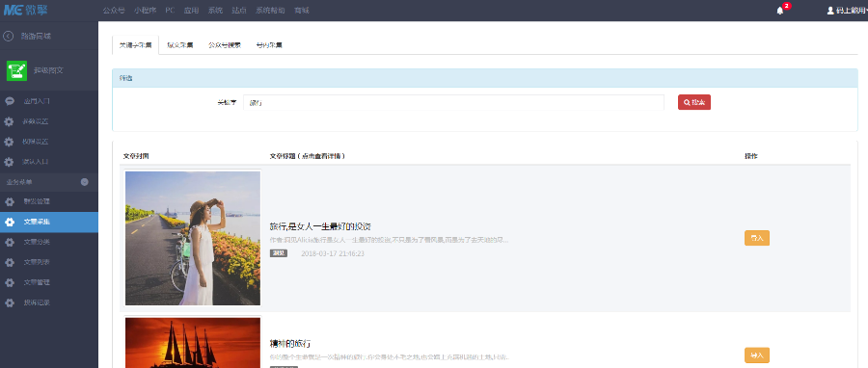The width and height of the screenshot is (868, 368).
Task: Collapse the 业务菜单 section toggle
Action: [84, 181]
